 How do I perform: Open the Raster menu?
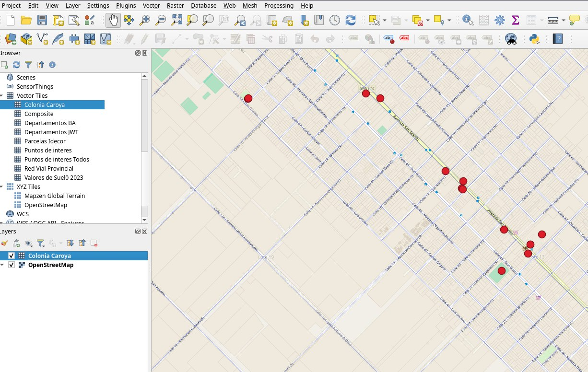click(176, 5)
